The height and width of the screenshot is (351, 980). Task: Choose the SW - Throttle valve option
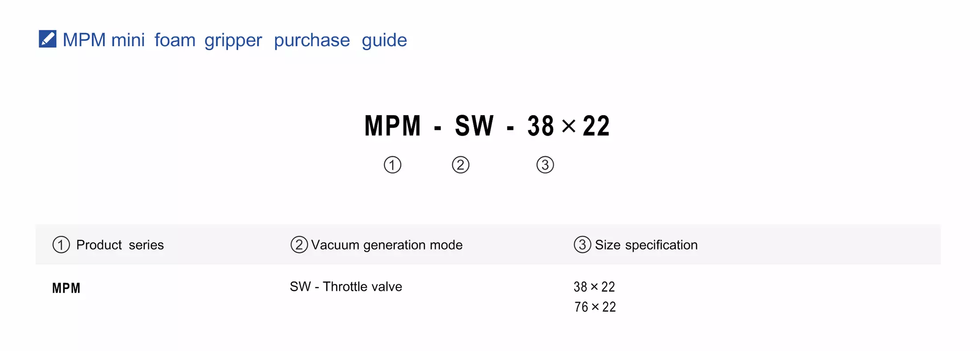point(346,286)
